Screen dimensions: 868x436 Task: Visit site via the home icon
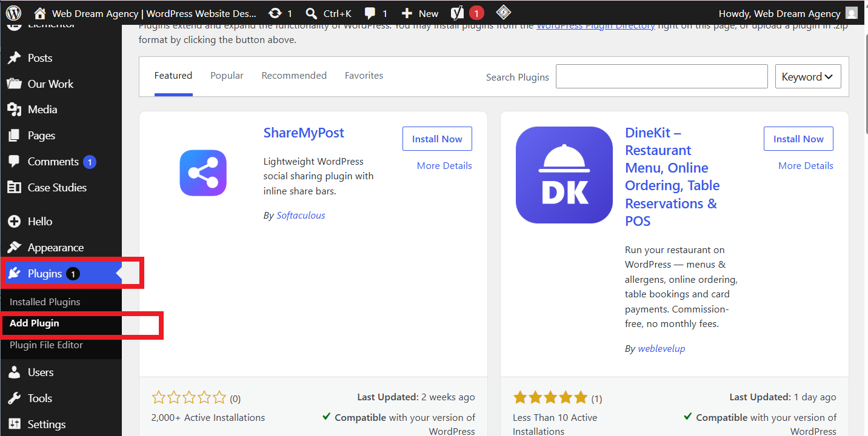click(40, 13)
